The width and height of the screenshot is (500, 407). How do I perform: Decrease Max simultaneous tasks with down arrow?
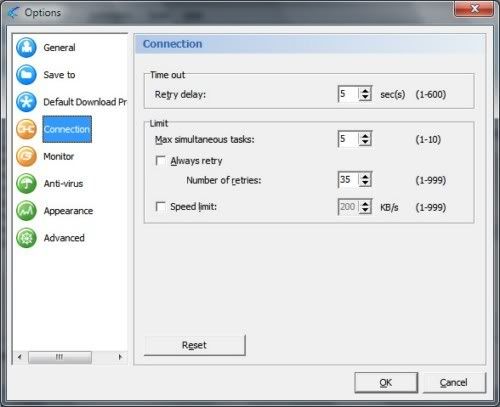[365, 142]
